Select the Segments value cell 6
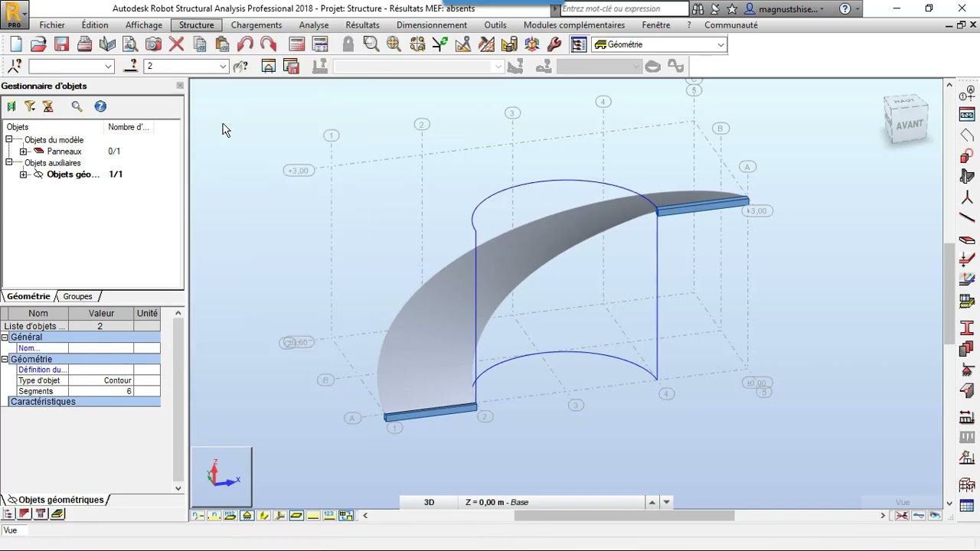Viewport: 980px width, 551px height. tap(101, 391)
